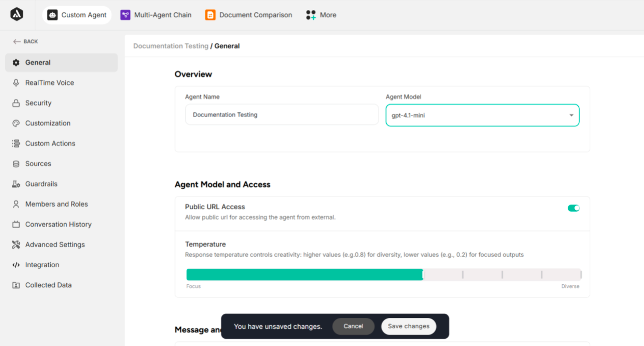Click the Temperature slider bar
Screen dimensions: 644x346
coord(384,275)
